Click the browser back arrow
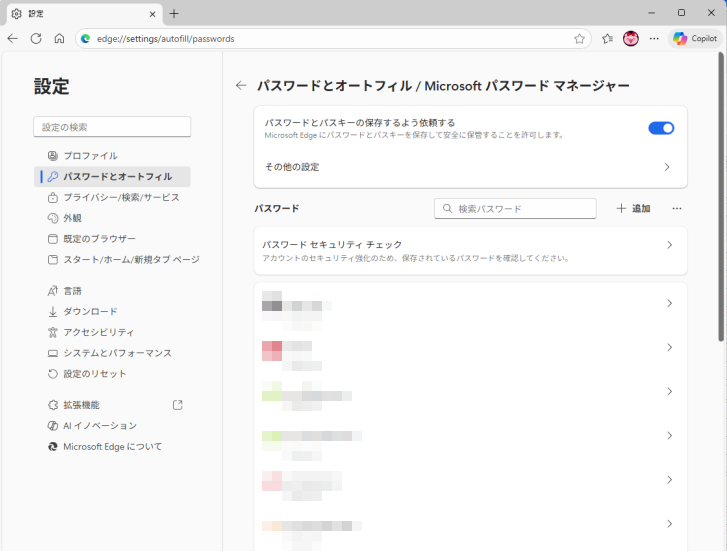The width and height of the screenshot is (727, 553). point(13,38)
